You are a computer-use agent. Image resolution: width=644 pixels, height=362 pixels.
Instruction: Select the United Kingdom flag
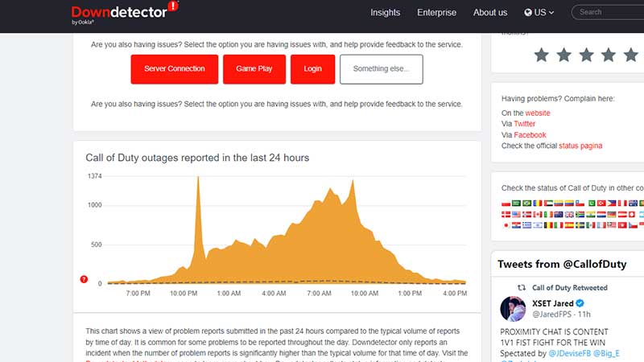[569, 214]
